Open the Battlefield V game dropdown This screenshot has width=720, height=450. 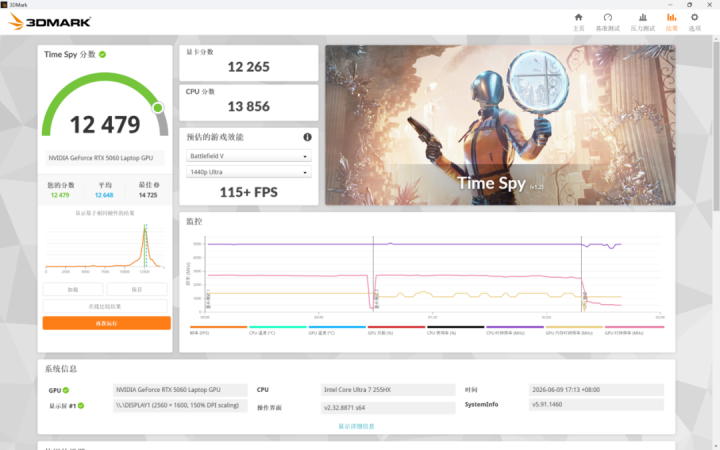(x=248, y=156)
